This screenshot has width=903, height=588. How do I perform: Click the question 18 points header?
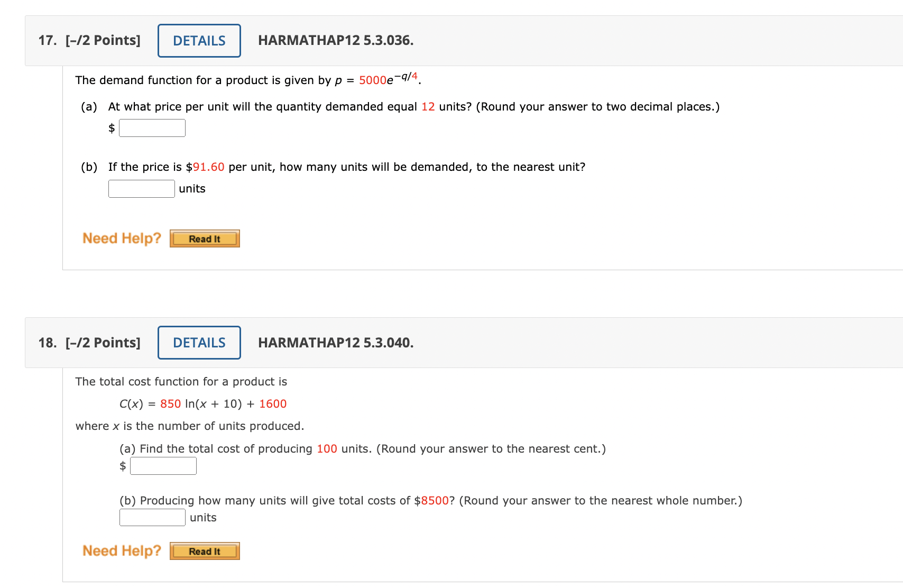pos(89,342)
